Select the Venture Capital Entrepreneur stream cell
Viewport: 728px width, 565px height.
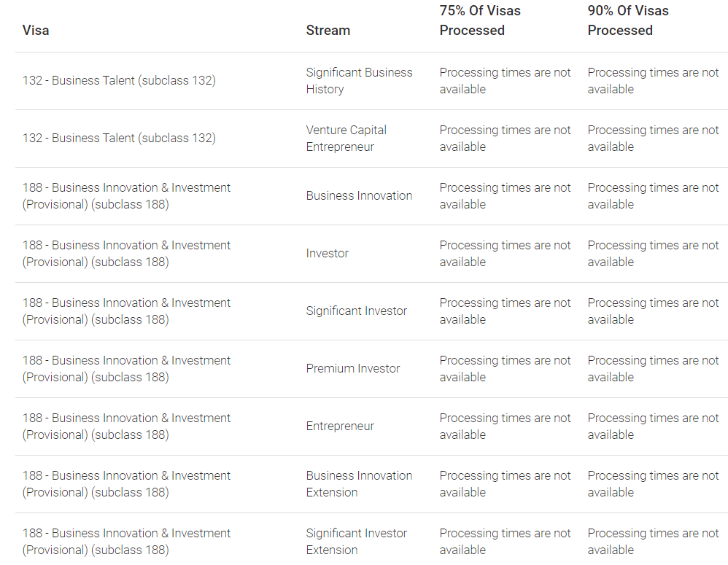click(346, 139)
